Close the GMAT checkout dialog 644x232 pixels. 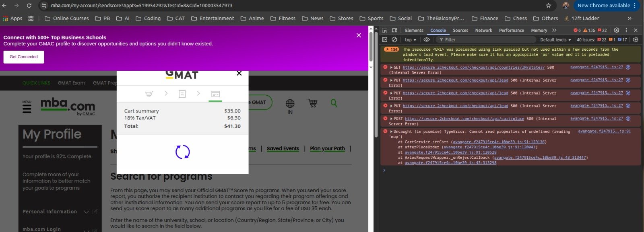click(239, 73)
